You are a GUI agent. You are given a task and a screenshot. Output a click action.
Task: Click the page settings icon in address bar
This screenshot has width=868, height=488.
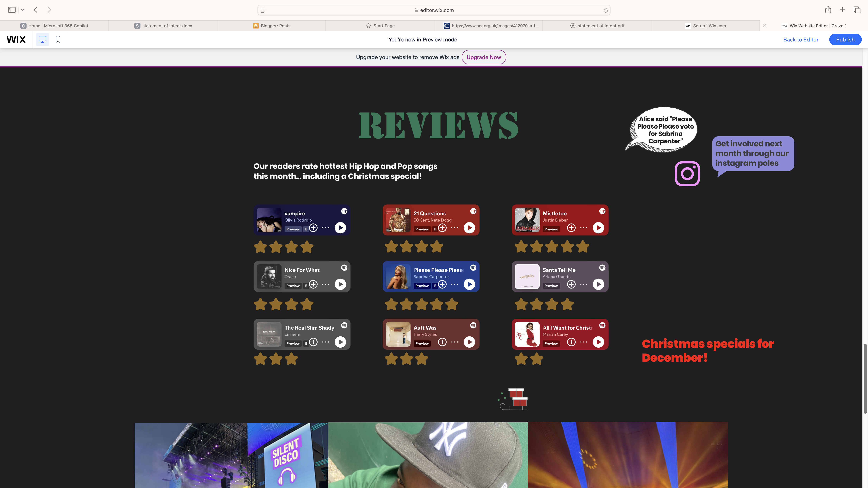(x=263, y=10)
